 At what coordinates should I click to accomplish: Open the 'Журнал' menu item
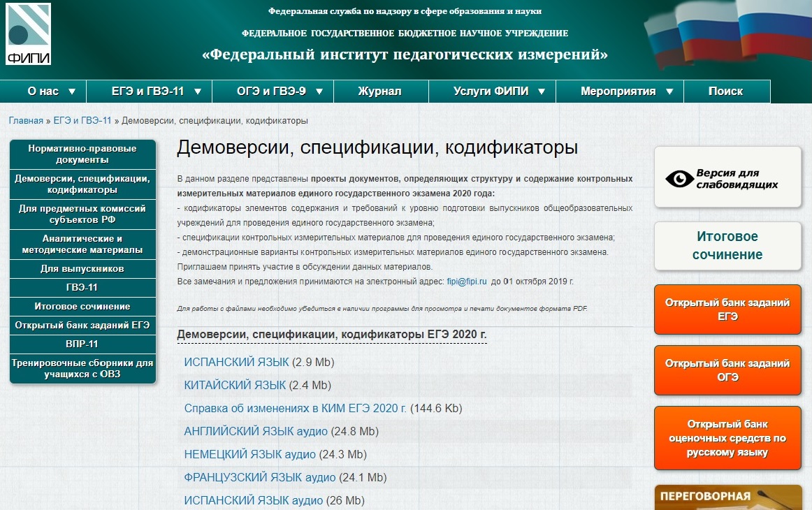point(379,92)
